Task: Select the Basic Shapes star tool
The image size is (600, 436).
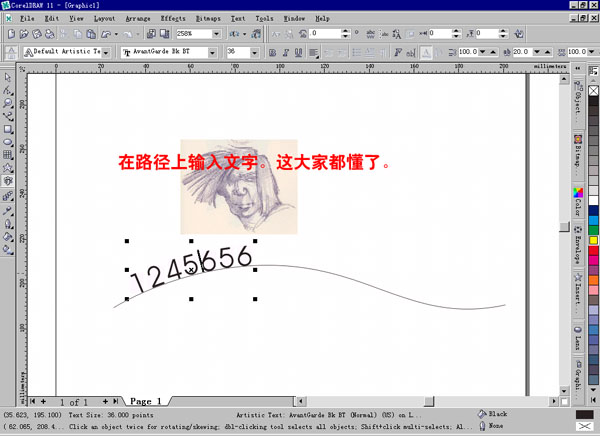Action: [x=8, y=168]
